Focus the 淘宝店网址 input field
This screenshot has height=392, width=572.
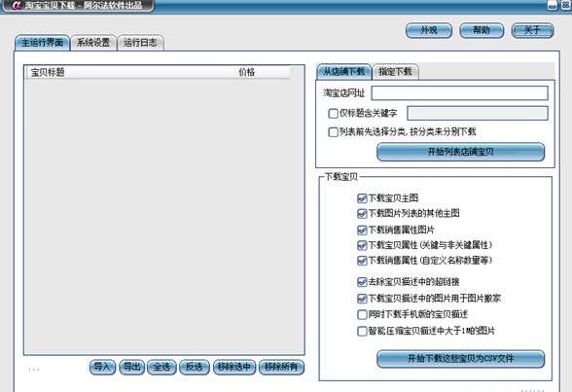[x=459, y=93]
